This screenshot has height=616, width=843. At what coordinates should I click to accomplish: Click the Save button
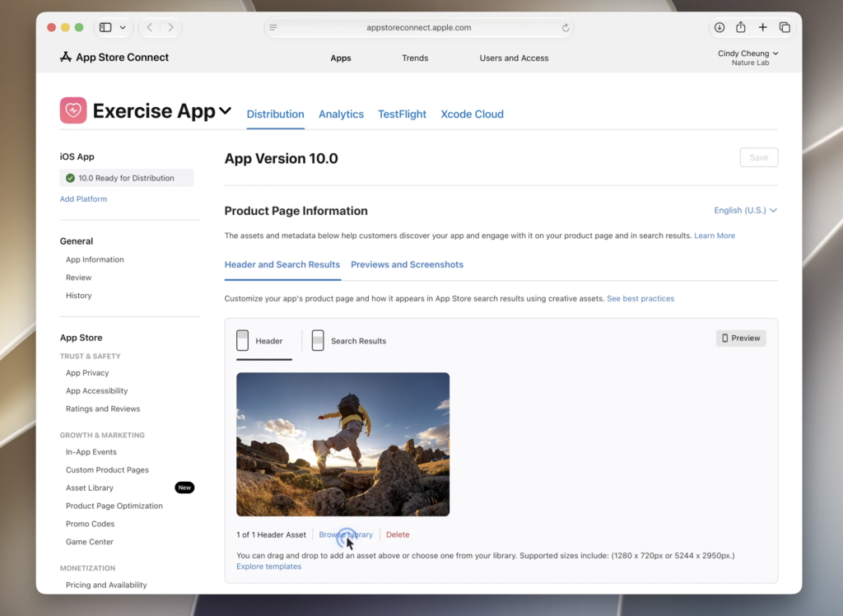point(758,157)
